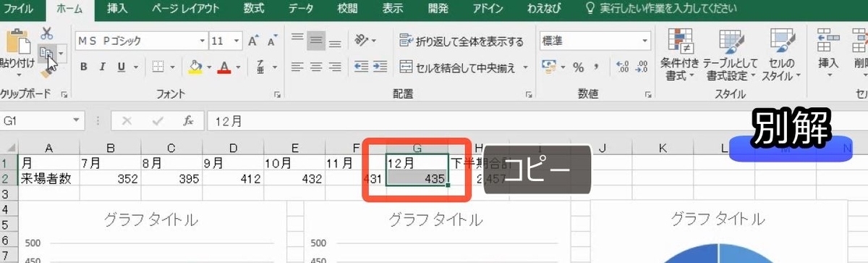The width and height of the screenshot is (868, 263).
Task: Click the align left icon
Action: point(297,67)
